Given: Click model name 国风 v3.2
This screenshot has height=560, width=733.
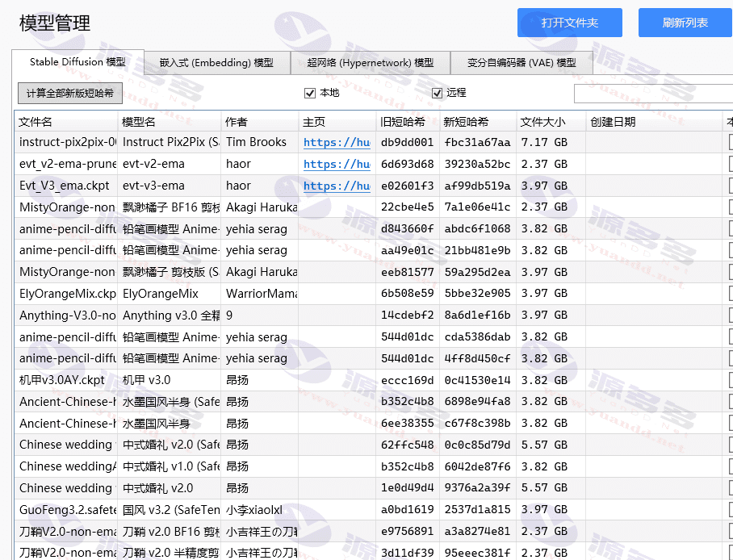Looking at the screenshot, I should coord(170,509).
